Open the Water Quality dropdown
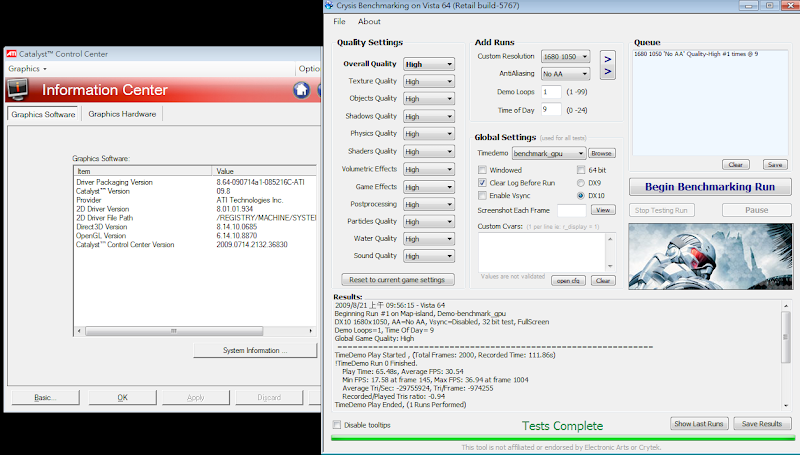Viewport: 800px width, 455px height. (x=429, y=239)
